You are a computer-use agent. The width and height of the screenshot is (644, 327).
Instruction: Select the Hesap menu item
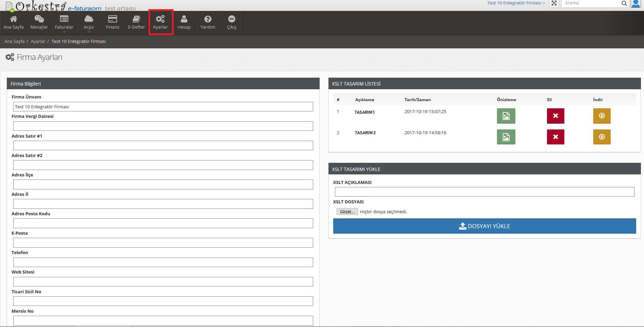pyautogui.click(x=184, y=22)
